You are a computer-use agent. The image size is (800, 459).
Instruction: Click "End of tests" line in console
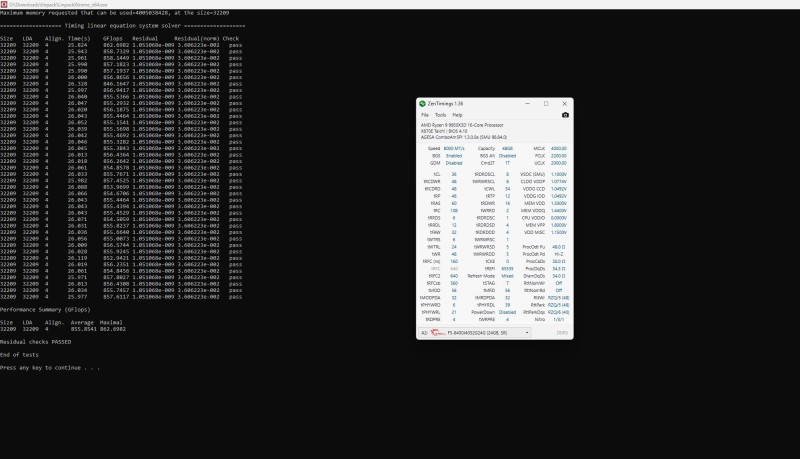19,354
